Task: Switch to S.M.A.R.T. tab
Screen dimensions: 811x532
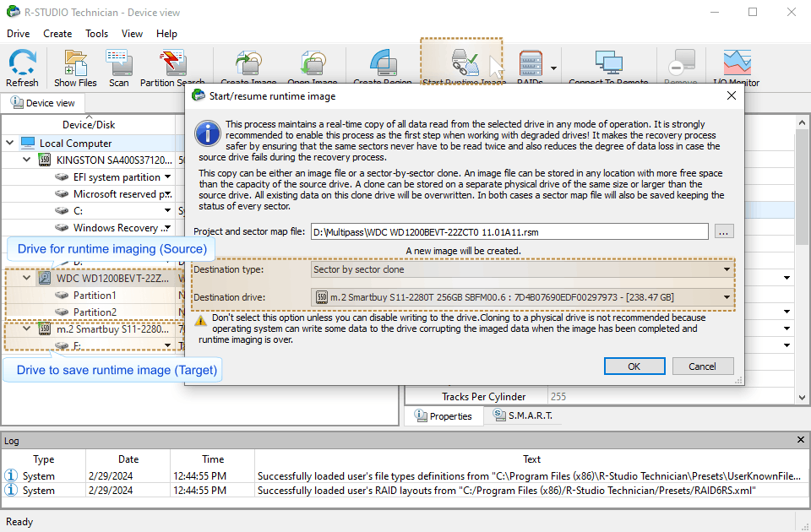Action: click(523, 415)
